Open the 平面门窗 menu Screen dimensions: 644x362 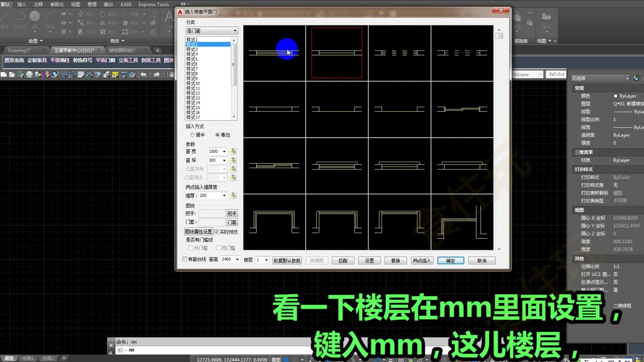pos(105,60)
